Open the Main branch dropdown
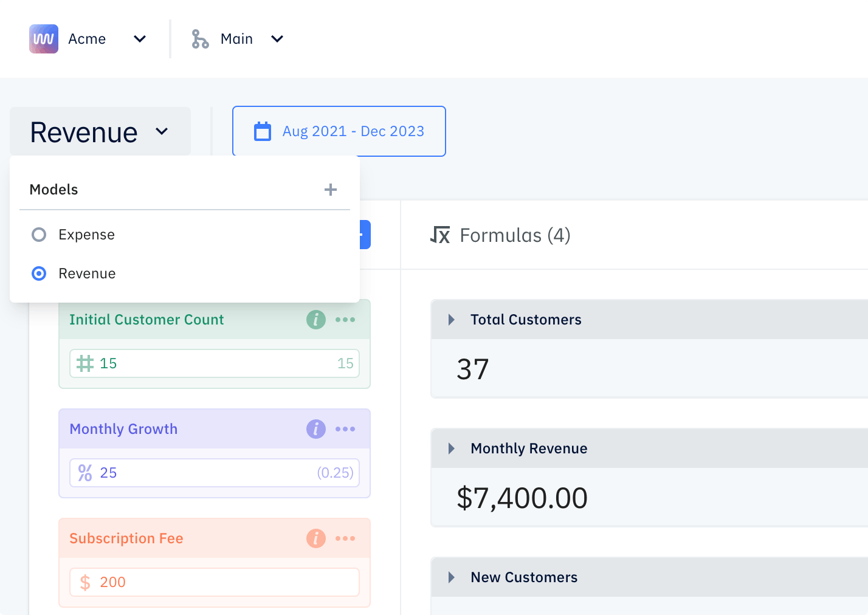 tap(277, 39)
